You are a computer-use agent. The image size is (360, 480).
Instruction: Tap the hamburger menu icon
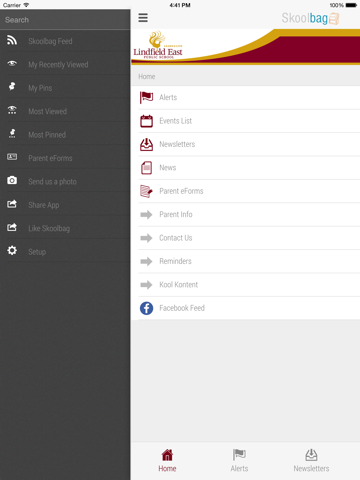pyautogui.click(x=143, y=18)
